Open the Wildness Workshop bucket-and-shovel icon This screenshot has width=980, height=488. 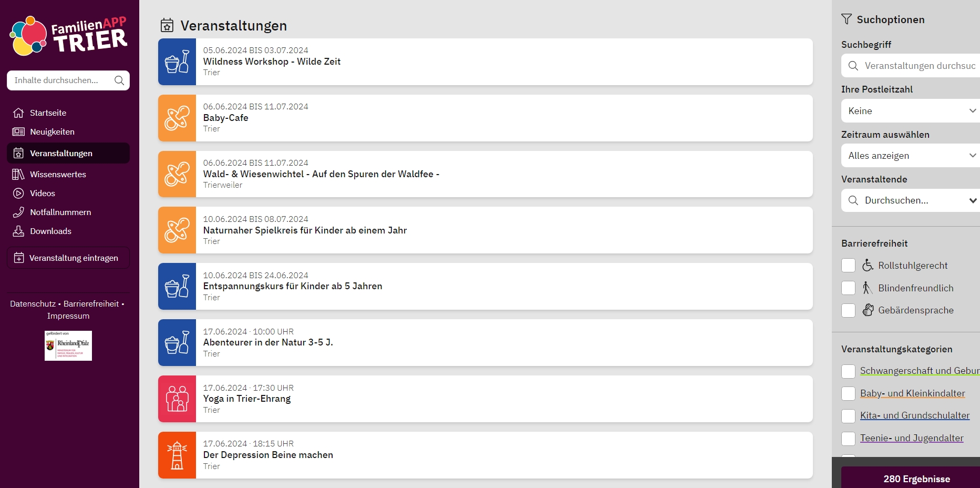[177, 62]
